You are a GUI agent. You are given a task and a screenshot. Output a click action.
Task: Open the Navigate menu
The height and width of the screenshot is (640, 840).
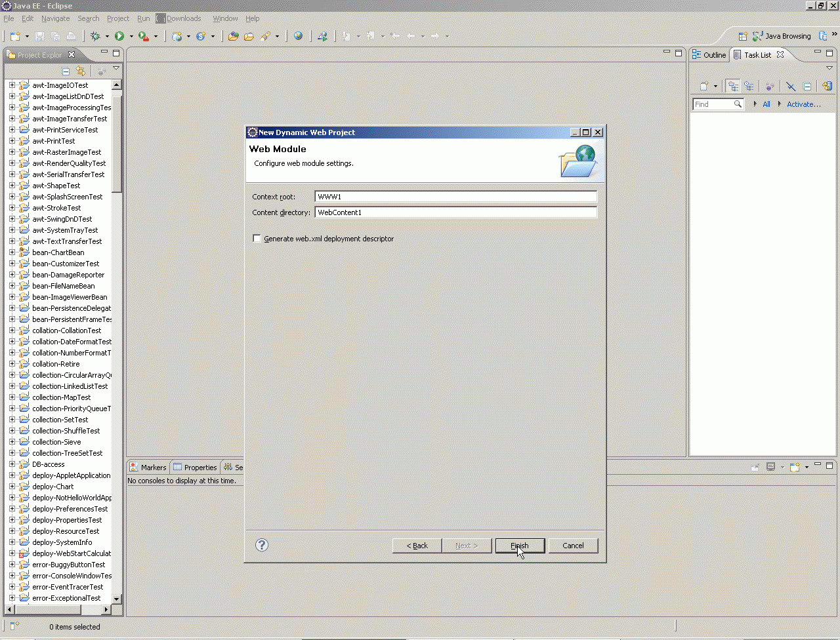coord(55,18)
